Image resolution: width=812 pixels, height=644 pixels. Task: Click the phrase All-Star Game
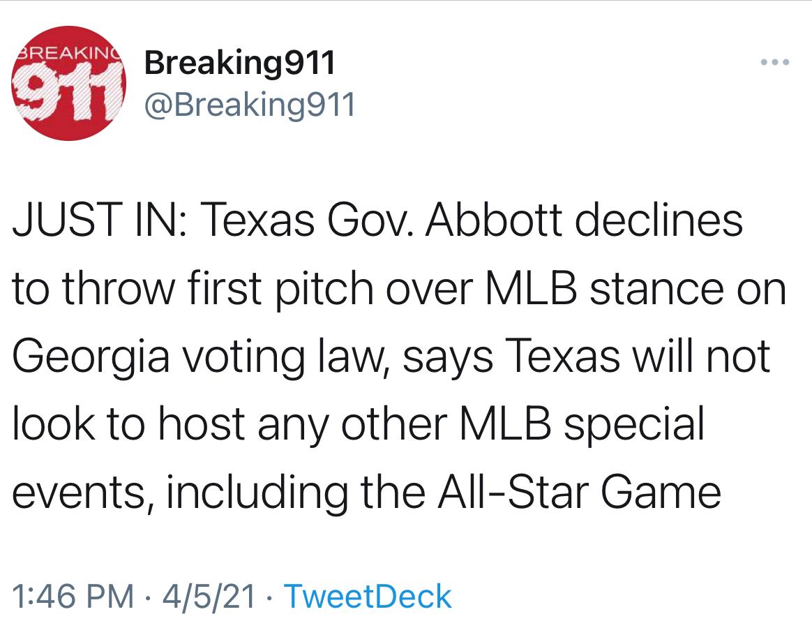[x=579, y=492]
